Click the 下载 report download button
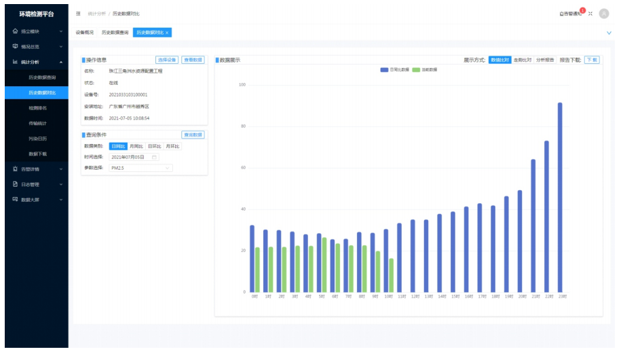The image size is (644, 358). coord(592,60)
